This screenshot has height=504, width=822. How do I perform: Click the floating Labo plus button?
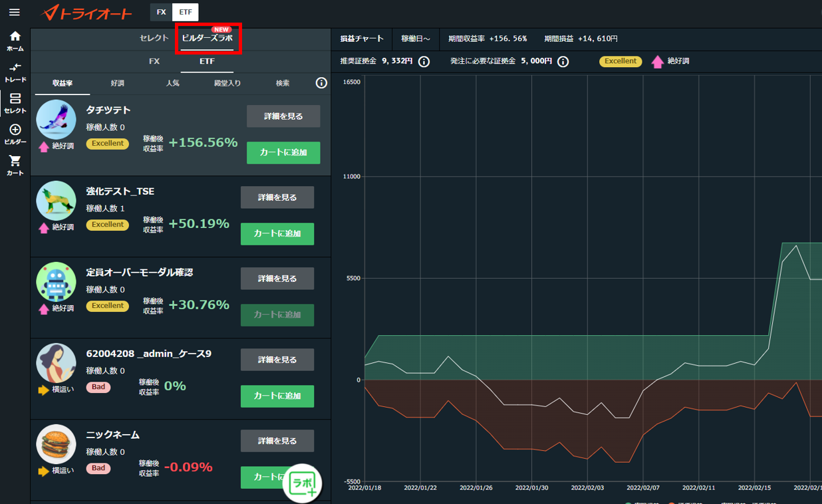tap(302, 483)
